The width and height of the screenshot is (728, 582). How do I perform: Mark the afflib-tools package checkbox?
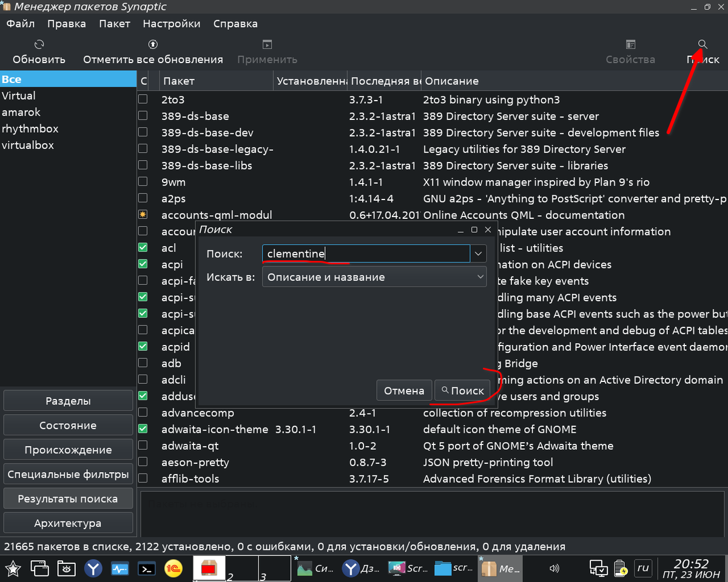pos(143,478)
